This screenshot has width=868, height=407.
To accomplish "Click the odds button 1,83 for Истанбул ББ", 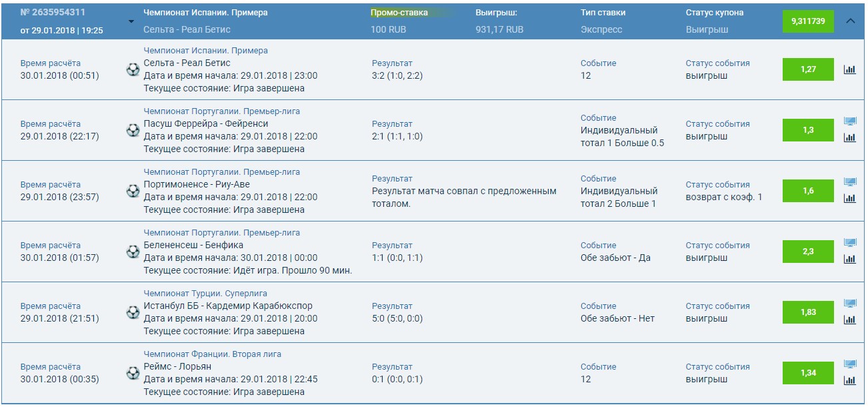I will pyautogui.click(x=808, y=311).
